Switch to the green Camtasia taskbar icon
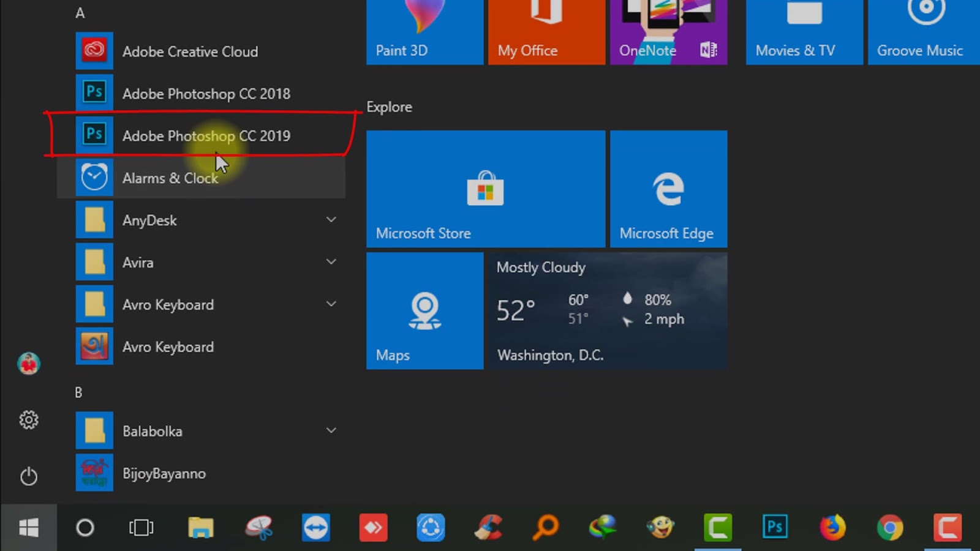This screenshot has height=551, width=980. [x=717, y=528]
